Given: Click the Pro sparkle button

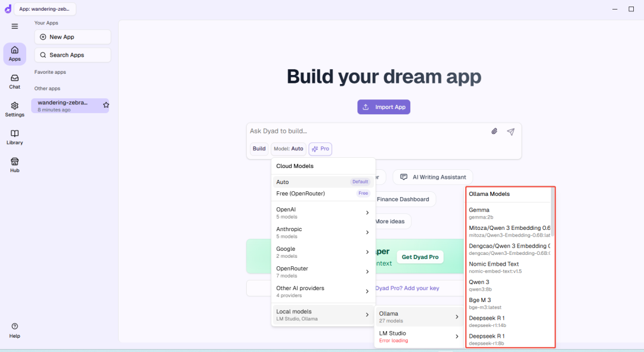Looking at the screenshot, I should [320, 148].
